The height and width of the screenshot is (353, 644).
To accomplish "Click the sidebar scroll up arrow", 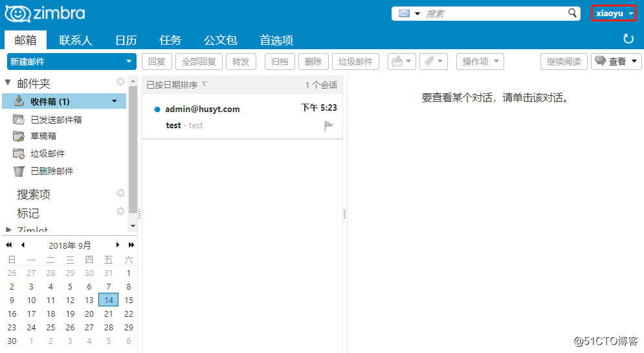I will pos(133,82).
